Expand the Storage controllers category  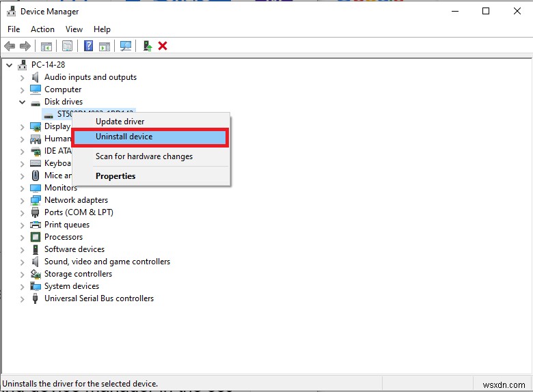point(22,275)
